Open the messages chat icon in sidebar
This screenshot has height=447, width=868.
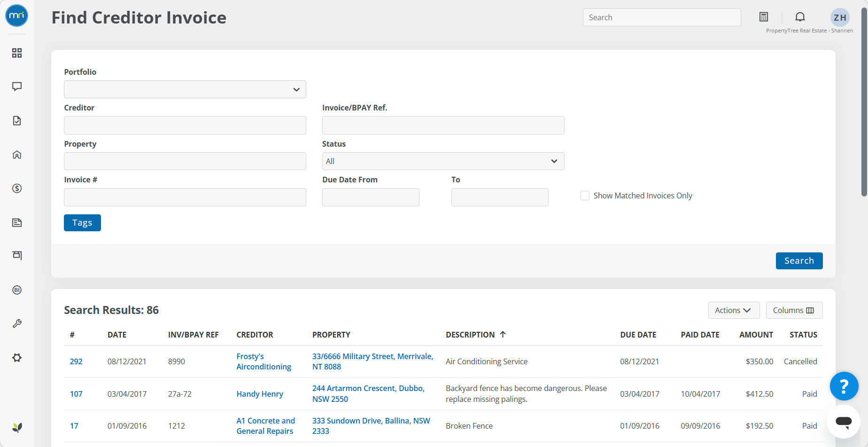pyautogui.click(x=17, y=86)
